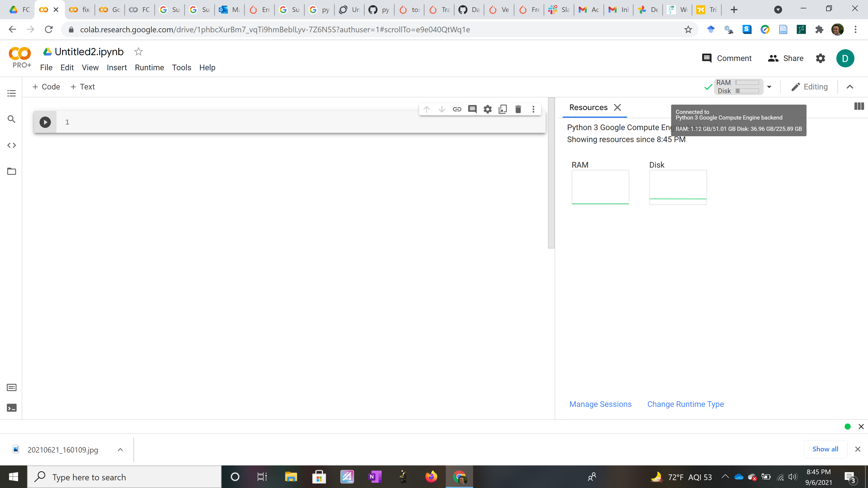Screen dimensions: 868x488
Task: Click the notebook vertical scrollbar
Action: click(x=551, y=174)
